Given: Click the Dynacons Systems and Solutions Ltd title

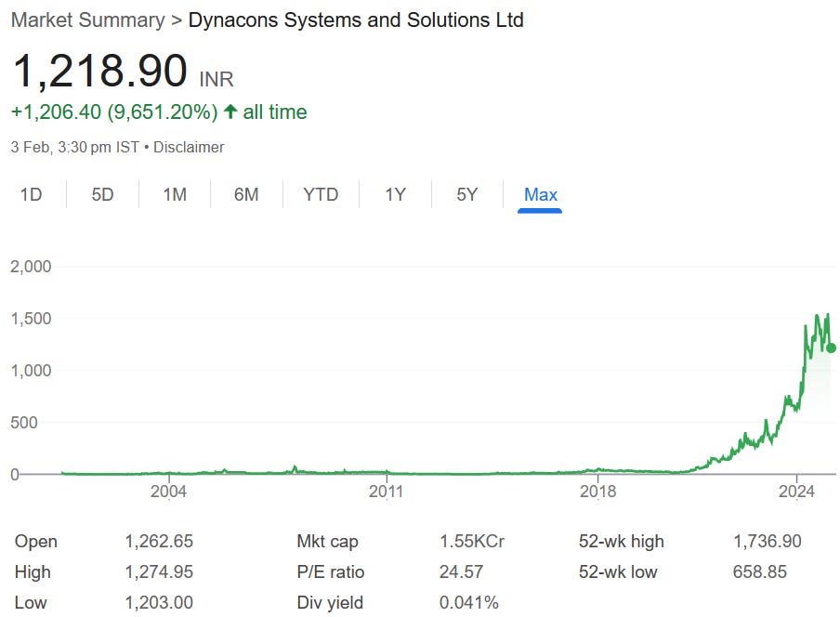Looking at the screenshot, I should pyautogui.click(x=356, y=20).
